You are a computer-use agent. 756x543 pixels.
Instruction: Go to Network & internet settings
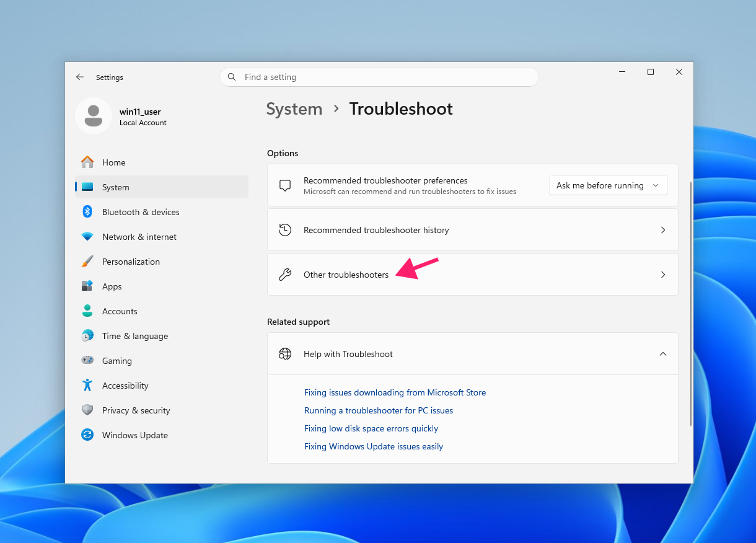click(162, 237)
